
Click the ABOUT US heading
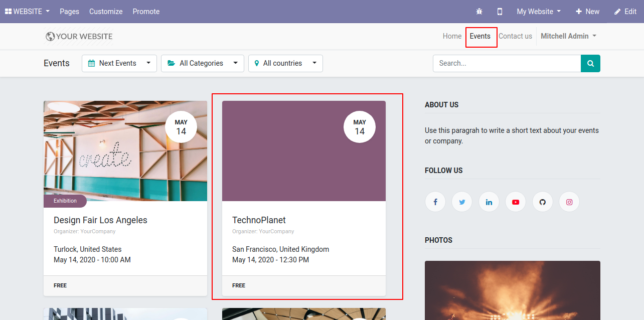coord(442,105)
